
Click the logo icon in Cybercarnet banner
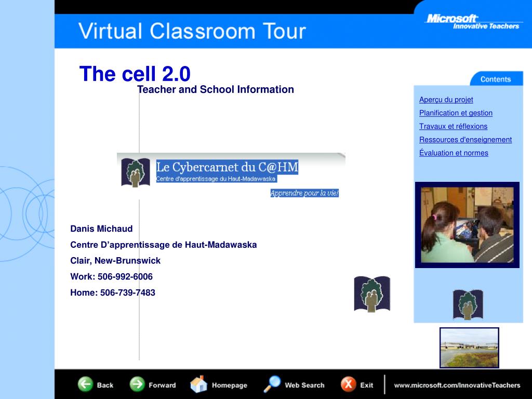tap(136, 172)
